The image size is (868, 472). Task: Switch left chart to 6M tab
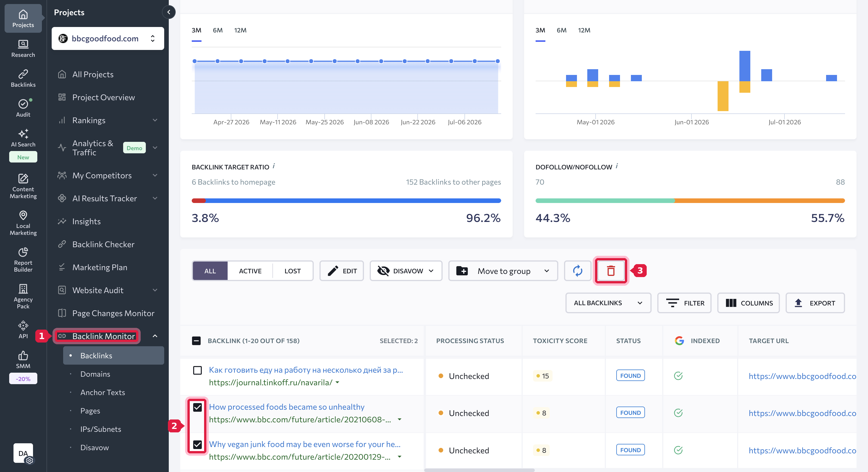pyautogui.click(x=218, y=30)
